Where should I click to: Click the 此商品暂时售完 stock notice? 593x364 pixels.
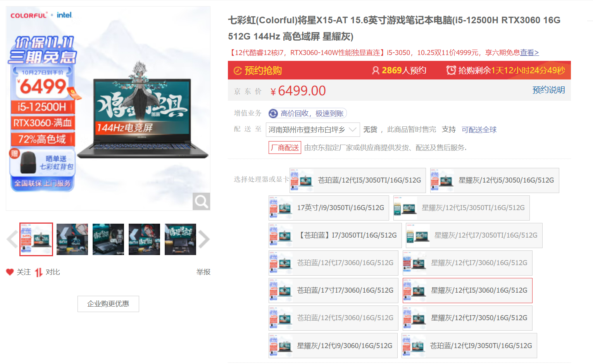[x=412, y=129]
